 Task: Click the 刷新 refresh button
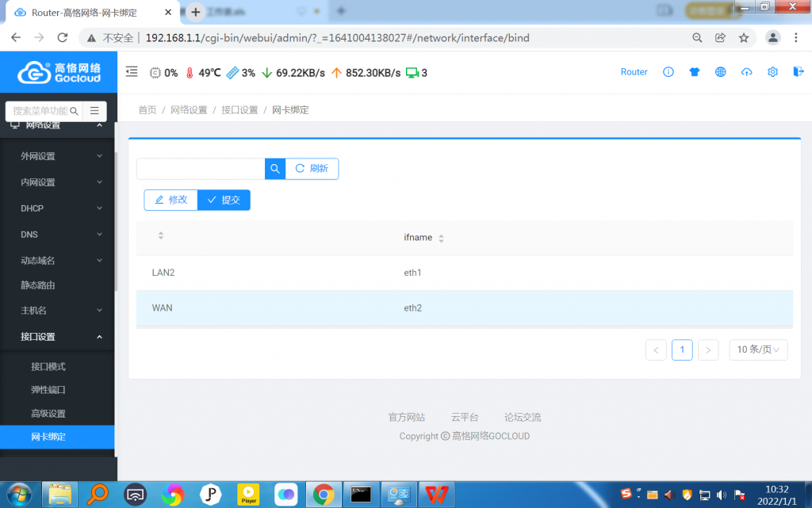(x=312, y=169)
